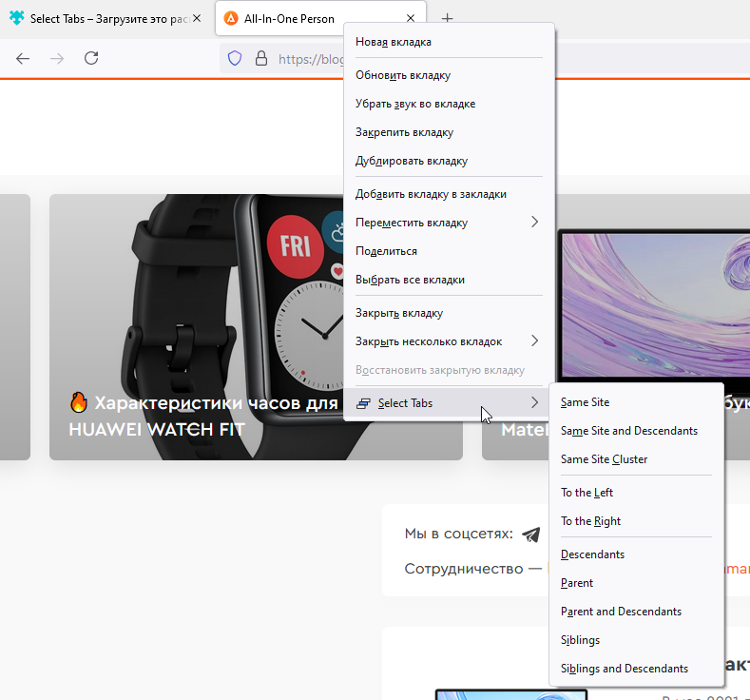
Task: Switch to All-In-One Person tab
Action: point(320,19)
